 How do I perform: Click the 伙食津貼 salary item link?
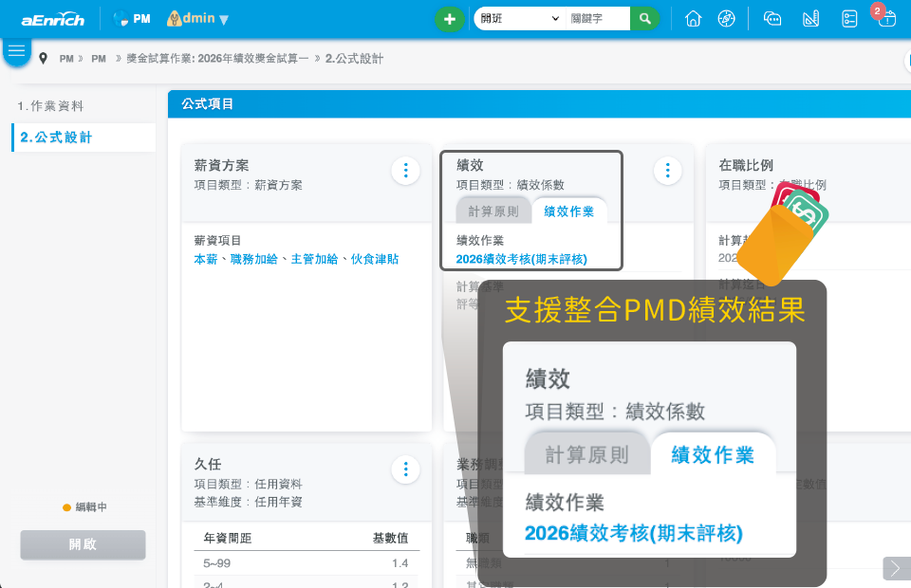pyautogui.click(x=375, y=259)
